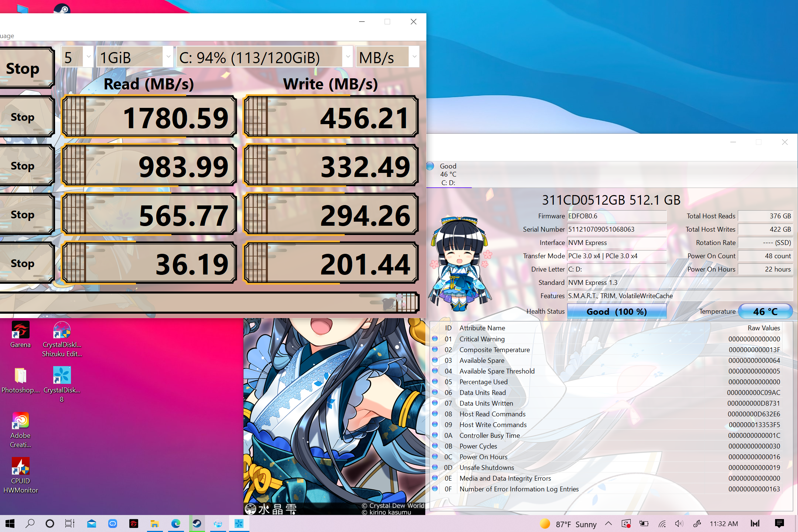Screen dimensions: 798x532
Task: Click the Good status disk icon
Action: click(x=430, y=166)
